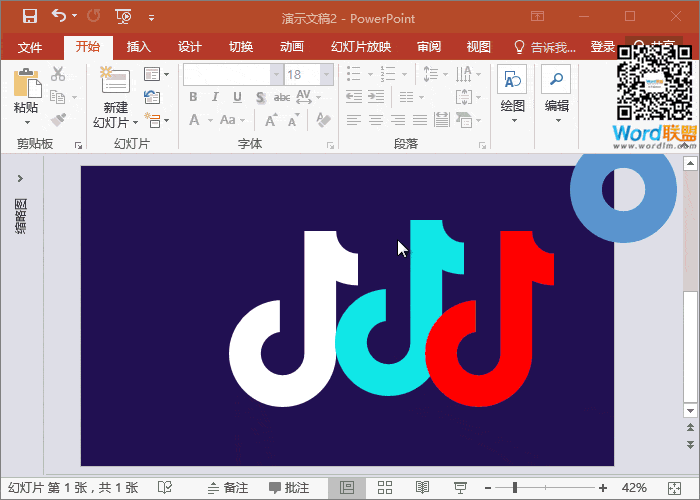Toggle Center alignment
This screenshot has height=500, width=700.
(x=376, y=120)
